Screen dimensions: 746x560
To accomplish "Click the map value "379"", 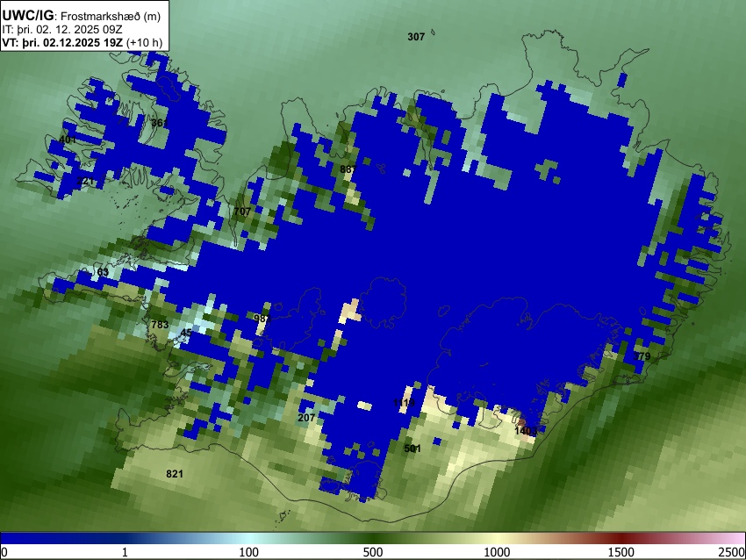I will [x=642, y=356].
